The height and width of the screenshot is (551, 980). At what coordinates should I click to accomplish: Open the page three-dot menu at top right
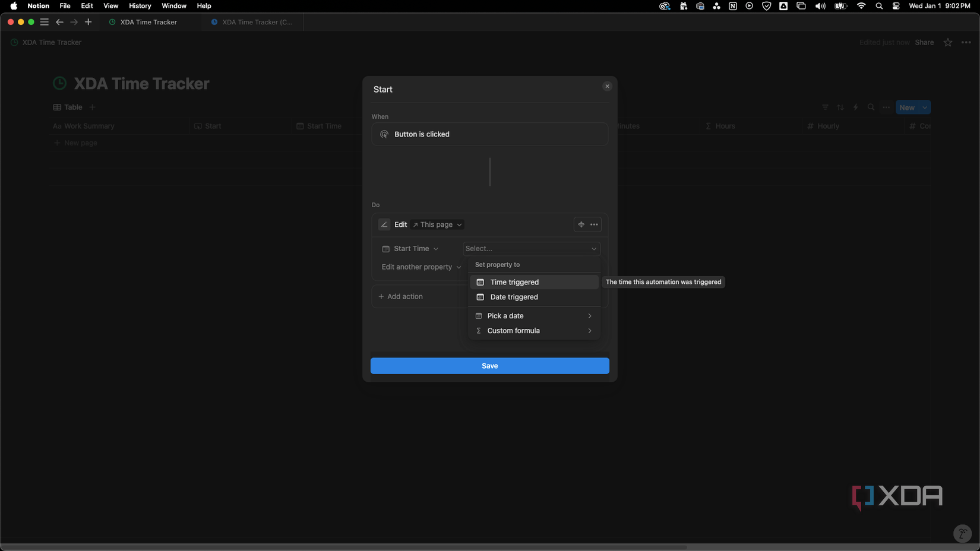[966, 42]
